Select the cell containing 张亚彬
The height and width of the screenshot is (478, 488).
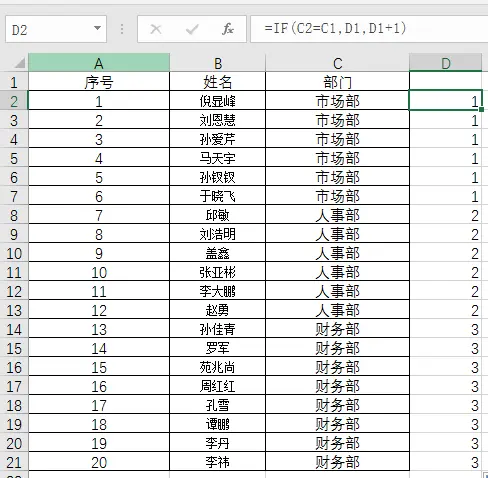tap(217, 272)
